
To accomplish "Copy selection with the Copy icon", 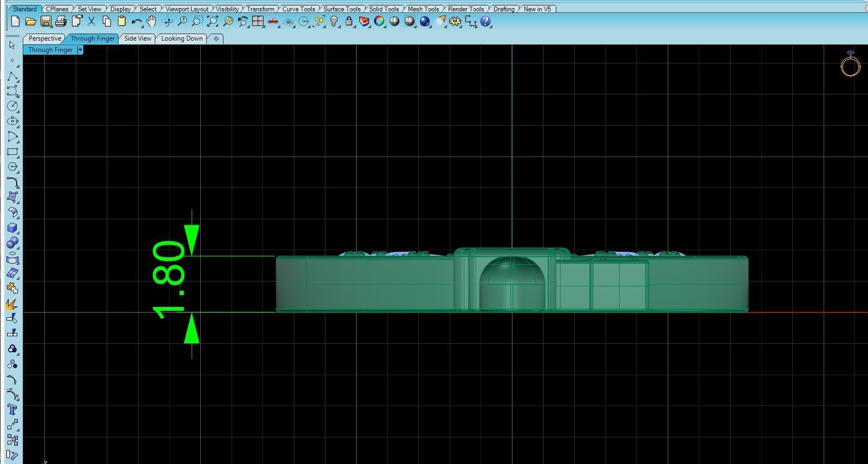I will [x=107, y=22].
